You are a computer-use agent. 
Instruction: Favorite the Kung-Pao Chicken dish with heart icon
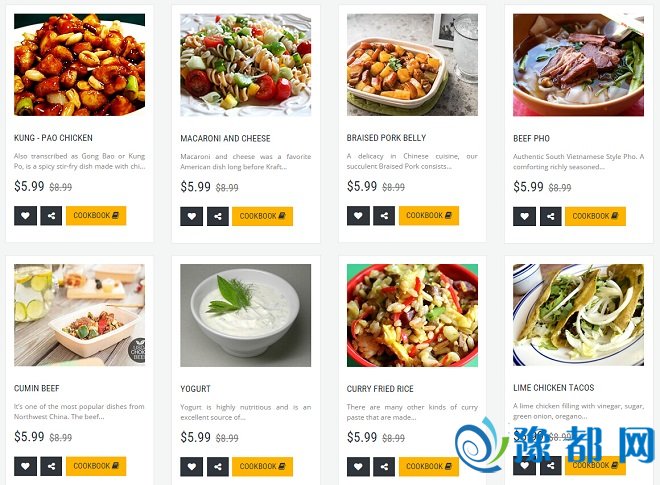[x=25, y=216]
